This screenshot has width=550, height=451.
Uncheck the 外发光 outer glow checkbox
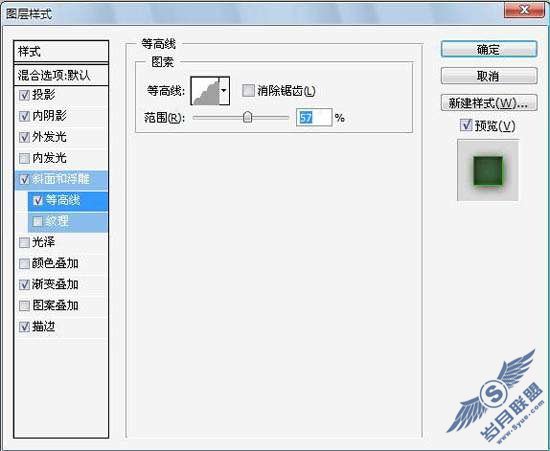point(24,137)
